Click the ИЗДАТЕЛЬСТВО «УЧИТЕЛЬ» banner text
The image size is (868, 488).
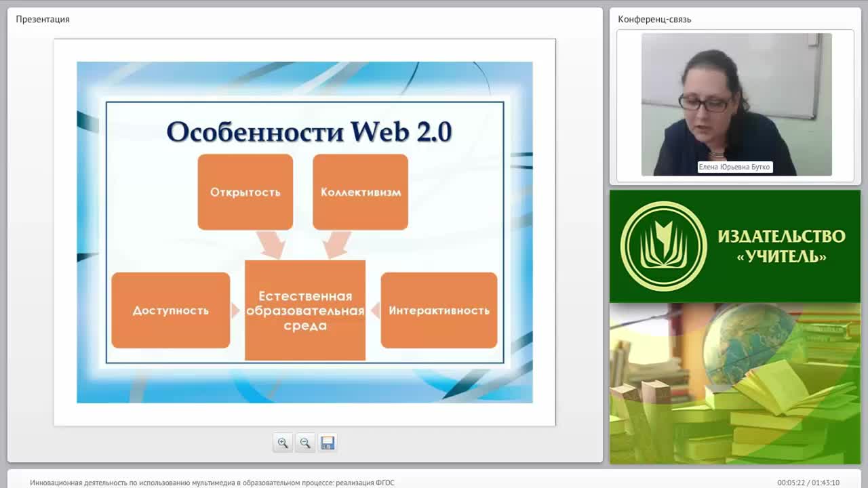pyautogui.click(x=781, y=246)
